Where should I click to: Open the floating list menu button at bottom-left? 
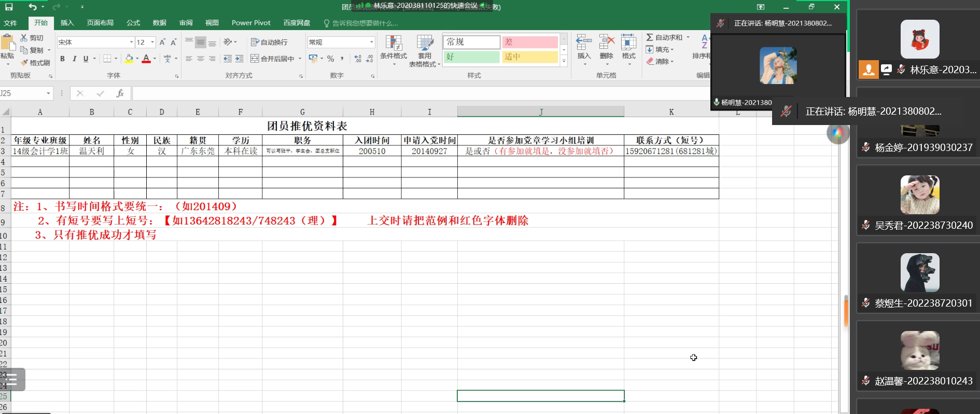[x=12, y=379]
